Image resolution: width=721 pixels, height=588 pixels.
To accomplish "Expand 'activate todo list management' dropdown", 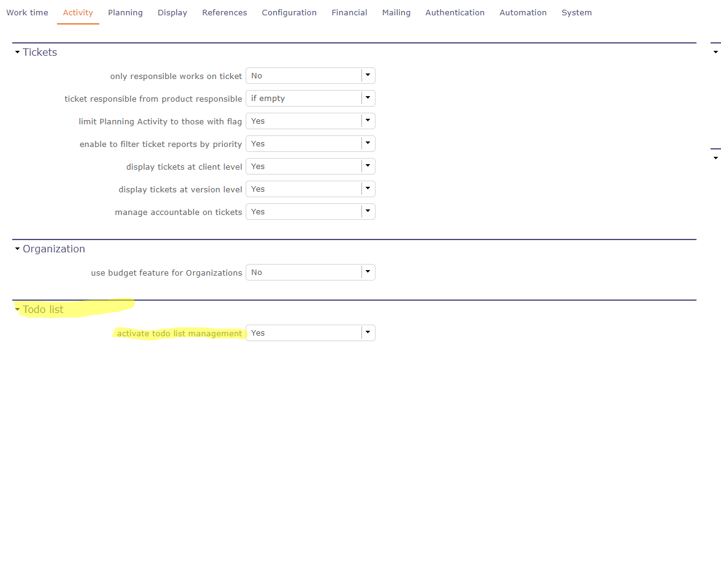I will tap(368, 333).
